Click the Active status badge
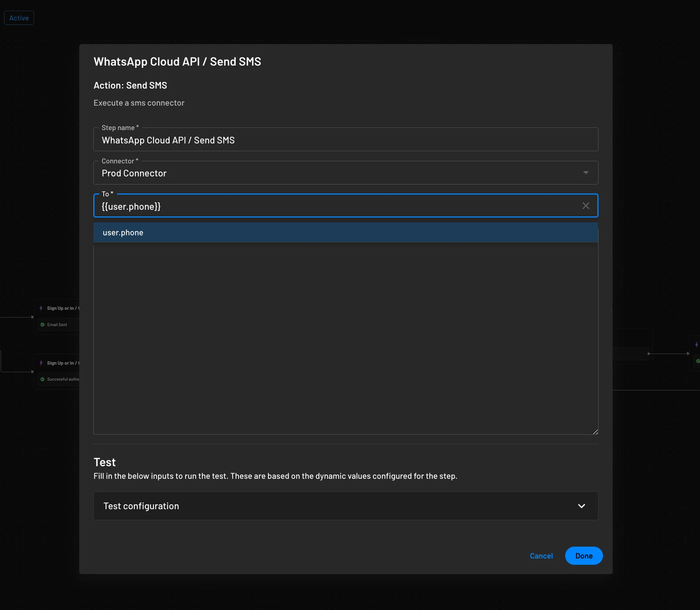The height and width of the screenshot is (610, 700). pos(19,18)
